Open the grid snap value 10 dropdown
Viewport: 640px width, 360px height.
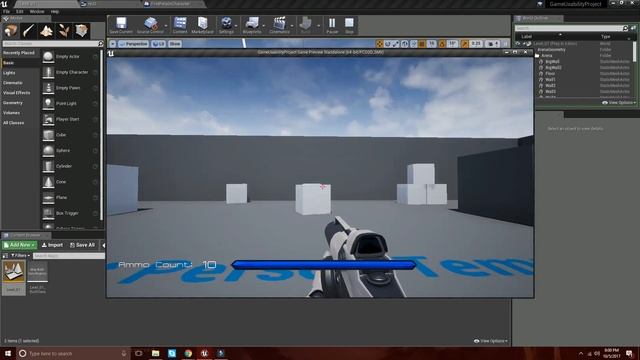[431, 44]
